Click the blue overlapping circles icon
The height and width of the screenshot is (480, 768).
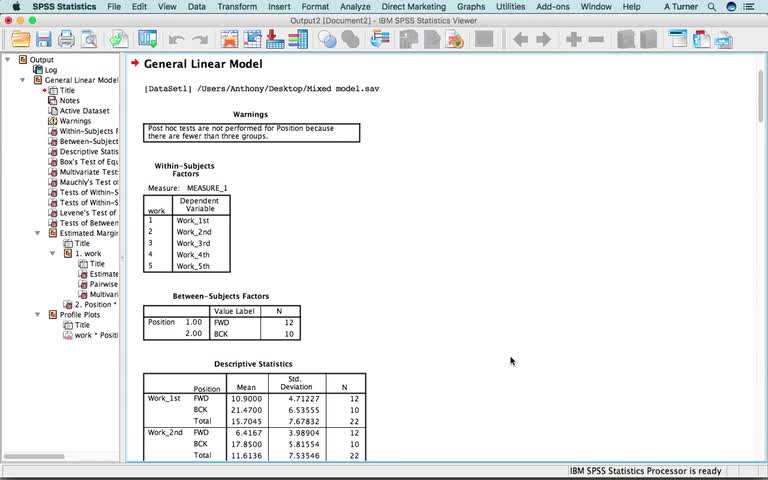click(x=327, y=39)
